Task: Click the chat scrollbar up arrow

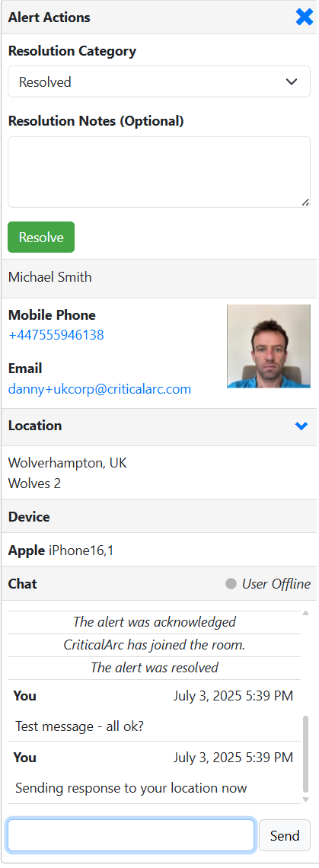Action: click(x=306, y=613)
